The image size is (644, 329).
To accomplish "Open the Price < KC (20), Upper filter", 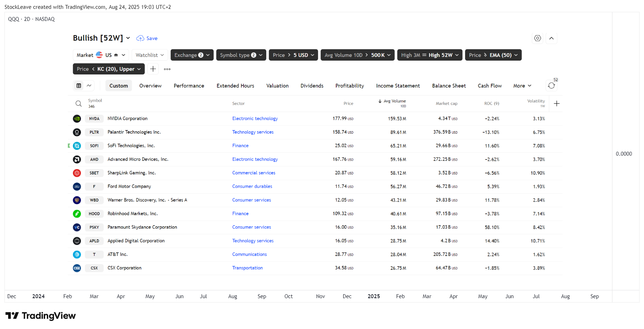I will pyautogui.click(x=109, y=69).
